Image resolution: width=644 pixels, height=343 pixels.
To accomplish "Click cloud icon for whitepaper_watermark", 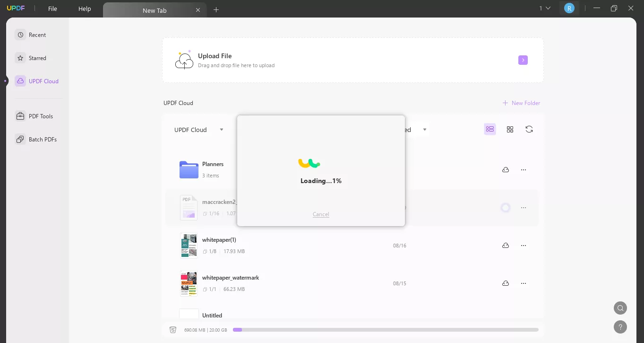I will (506, 283).
